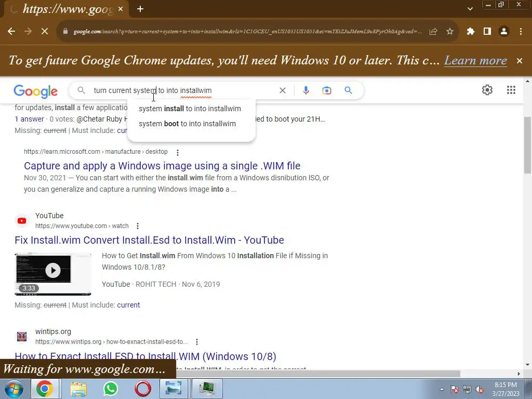Go to Google home via the logo
The height and width of the screenshot is (399, 532).
click(36, 91)
